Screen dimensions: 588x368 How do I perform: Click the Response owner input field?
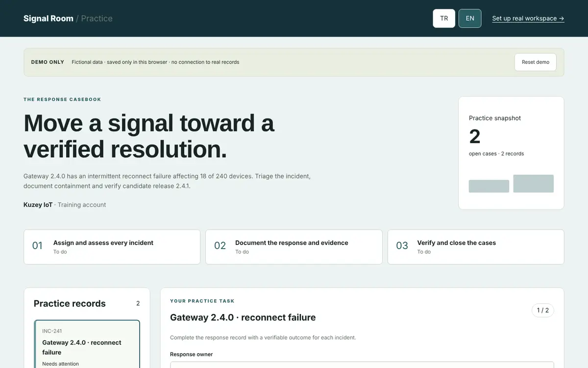(362, 365)
